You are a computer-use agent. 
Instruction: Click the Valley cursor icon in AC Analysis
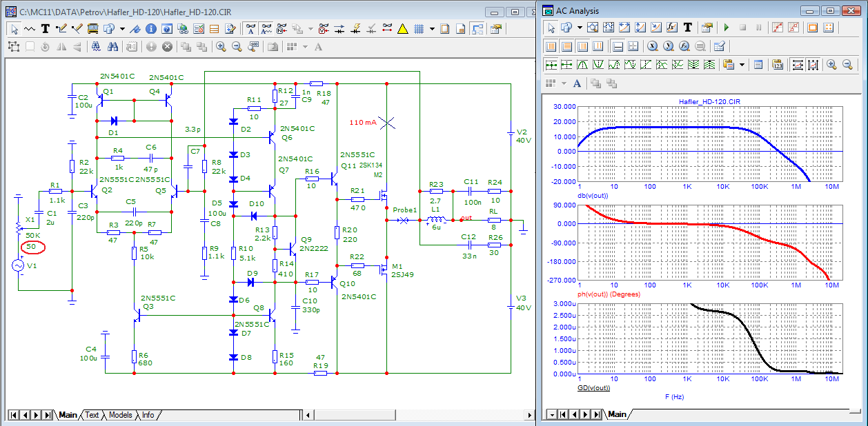(x=598, y=64)
